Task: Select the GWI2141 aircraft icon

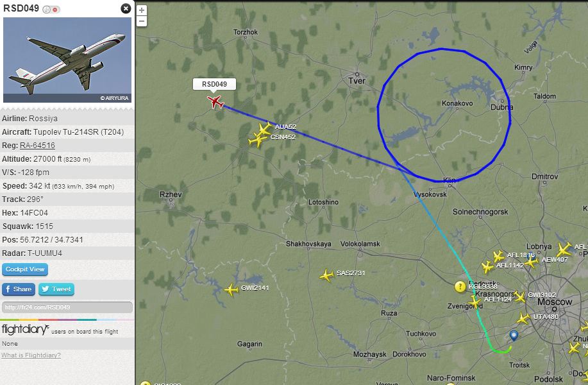Action: point(231,289)
